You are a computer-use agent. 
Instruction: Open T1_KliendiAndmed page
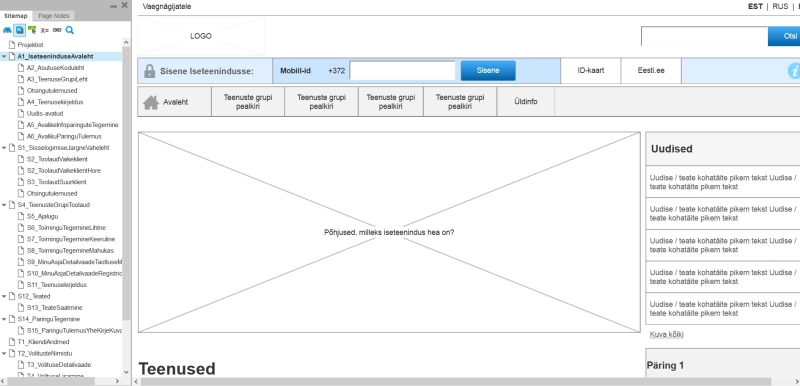click(43, 342)
